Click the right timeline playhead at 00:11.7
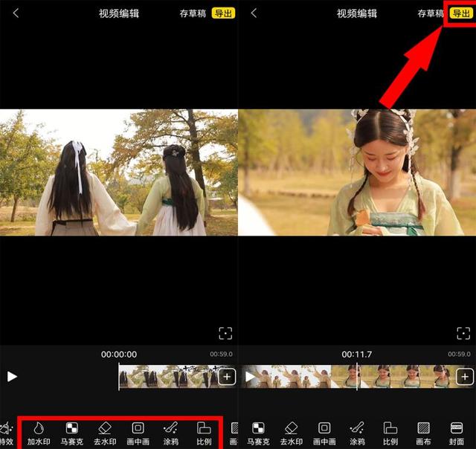The width and height of the screenshot is (476, 449). 357,377
